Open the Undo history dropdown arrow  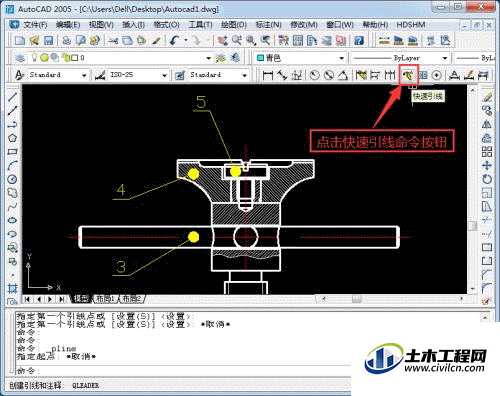click(186, 41)
